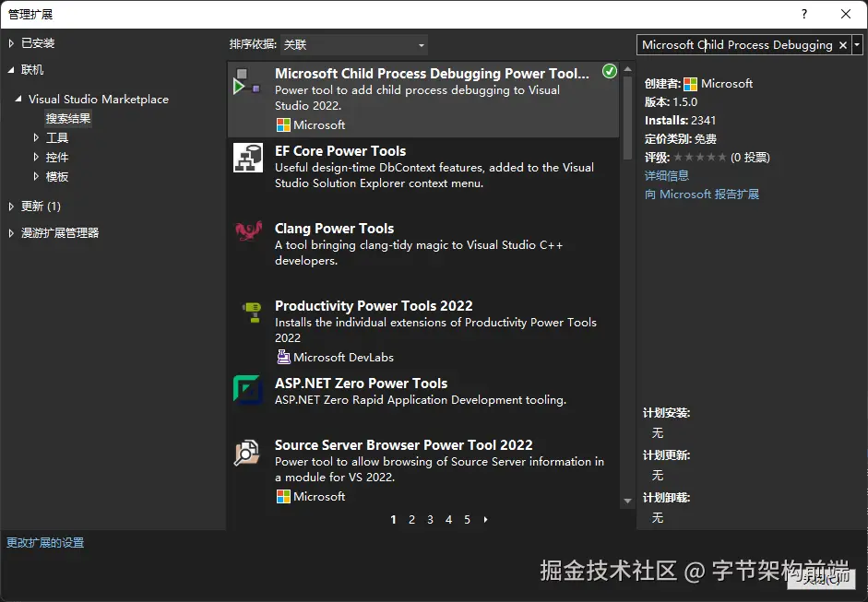
Task: Expand the 工具 category
Action: coord(36,137)
